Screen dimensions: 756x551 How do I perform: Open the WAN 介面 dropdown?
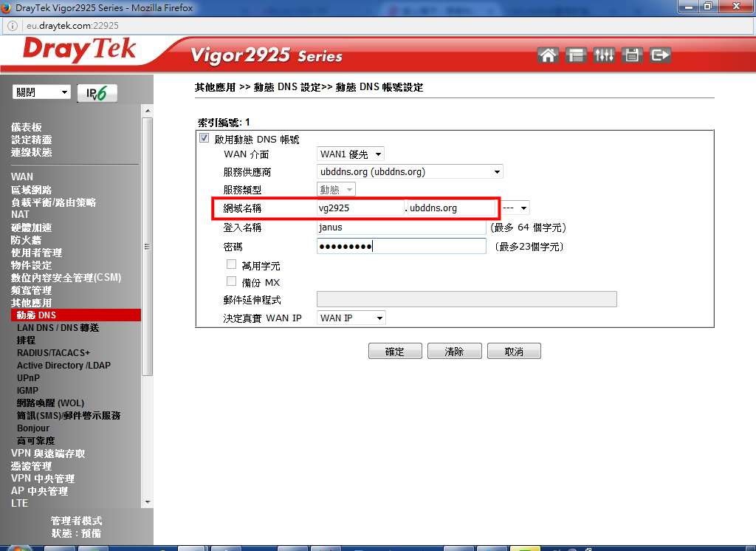click(x=351, y=154)
